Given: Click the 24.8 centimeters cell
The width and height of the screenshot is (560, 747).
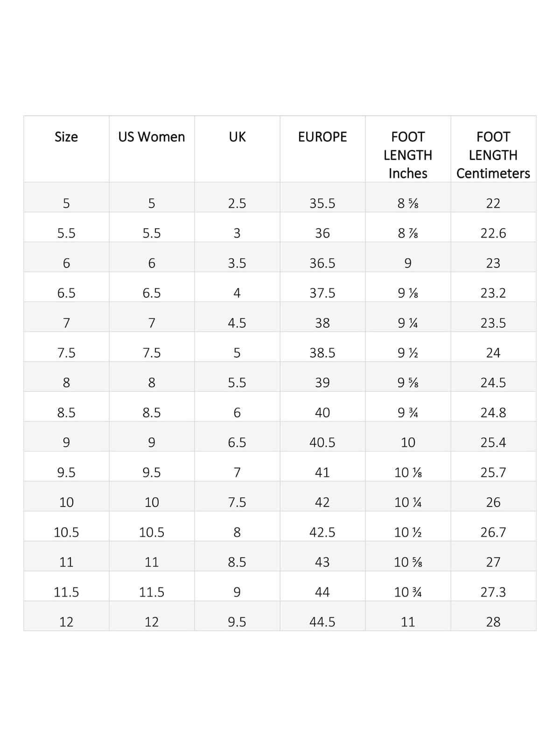Looking at the screenshot, I should point(493,412).
